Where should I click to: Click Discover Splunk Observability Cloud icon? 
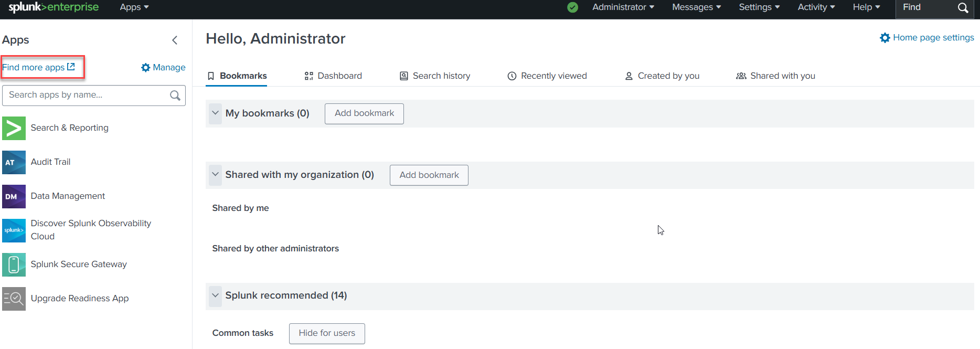14,230
